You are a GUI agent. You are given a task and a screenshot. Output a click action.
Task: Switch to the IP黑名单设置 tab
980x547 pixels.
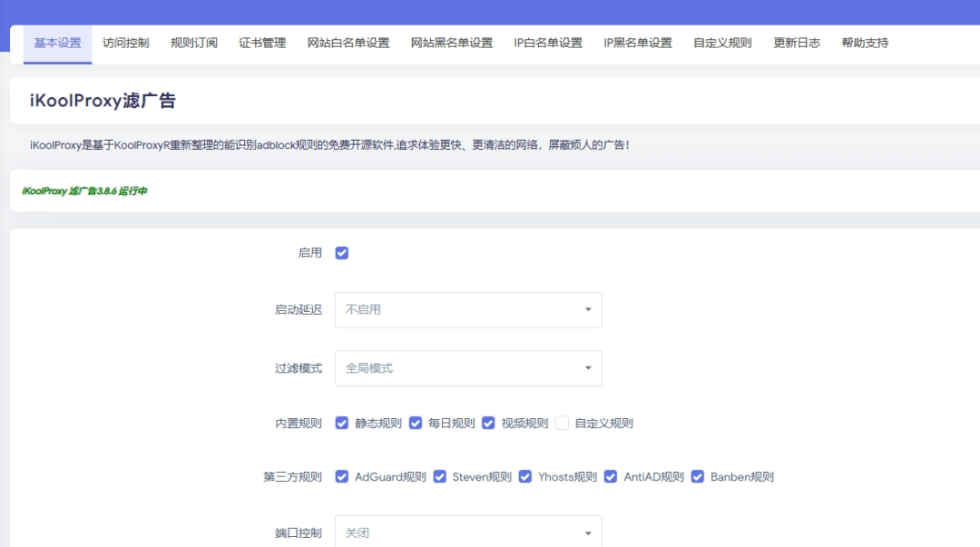tap(635, 42)
